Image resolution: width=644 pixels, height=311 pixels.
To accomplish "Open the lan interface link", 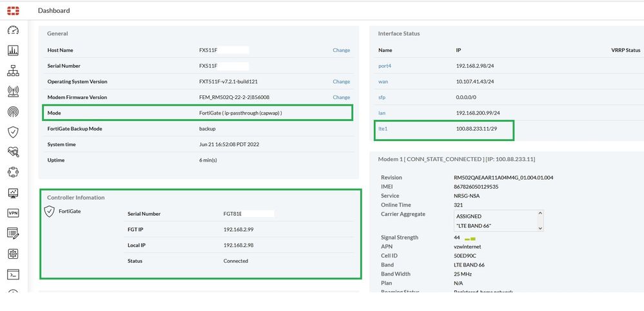I will click(x=382, y=113).
